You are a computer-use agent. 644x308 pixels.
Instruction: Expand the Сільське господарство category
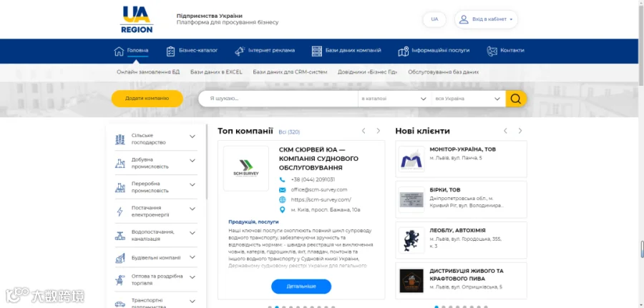192,136
